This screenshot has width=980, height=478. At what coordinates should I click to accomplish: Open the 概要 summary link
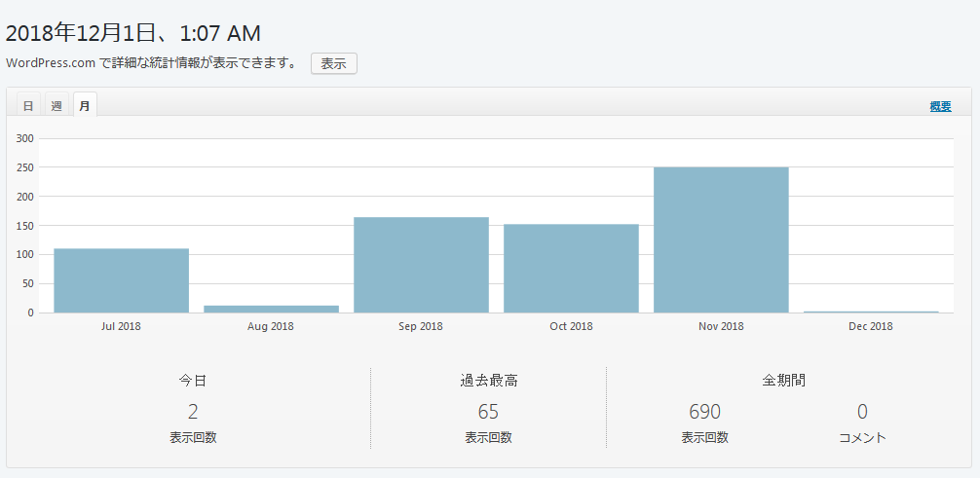pos(940,107)
